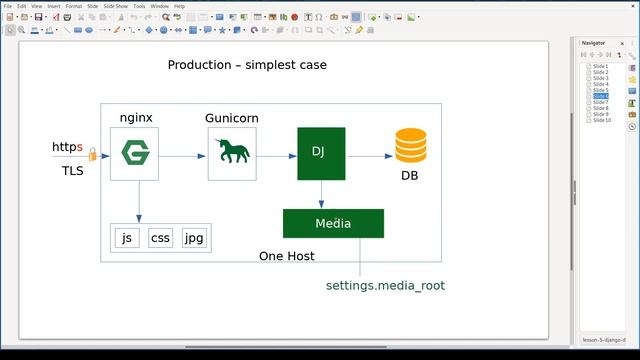Image resolution: width=640 pixels, height=360 pixels.
Task: Open the View menu
Action: click(x=36, y=6)
